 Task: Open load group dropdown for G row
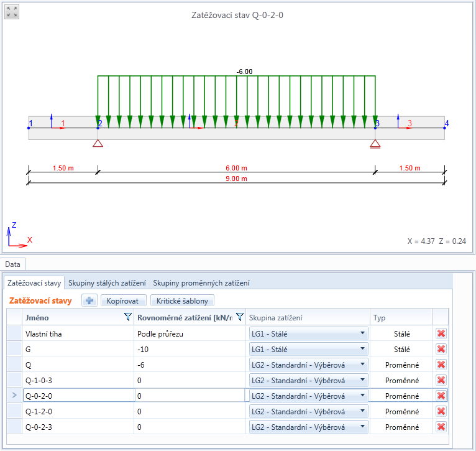point(308,349)
